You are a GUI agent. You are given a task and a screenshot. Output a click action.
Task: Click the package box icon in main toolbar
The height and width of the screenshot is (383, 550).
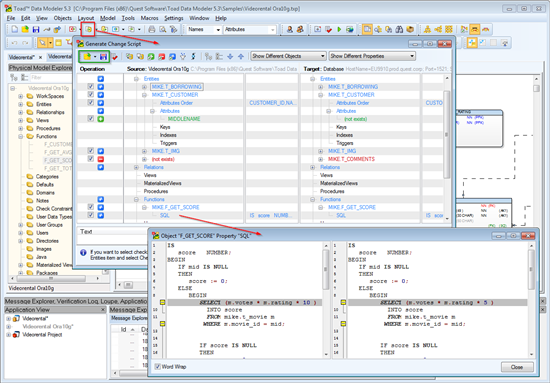click(410, 29)
